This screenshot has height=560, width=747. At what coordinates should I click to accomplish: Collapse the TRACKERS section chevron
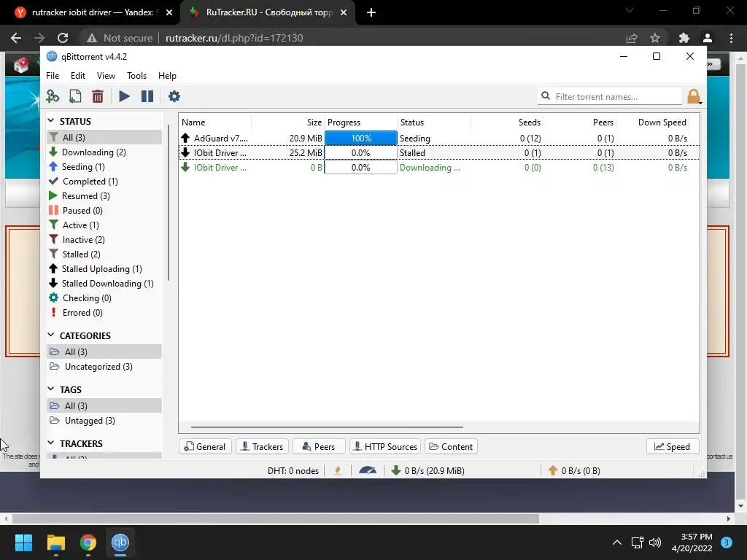51,443
